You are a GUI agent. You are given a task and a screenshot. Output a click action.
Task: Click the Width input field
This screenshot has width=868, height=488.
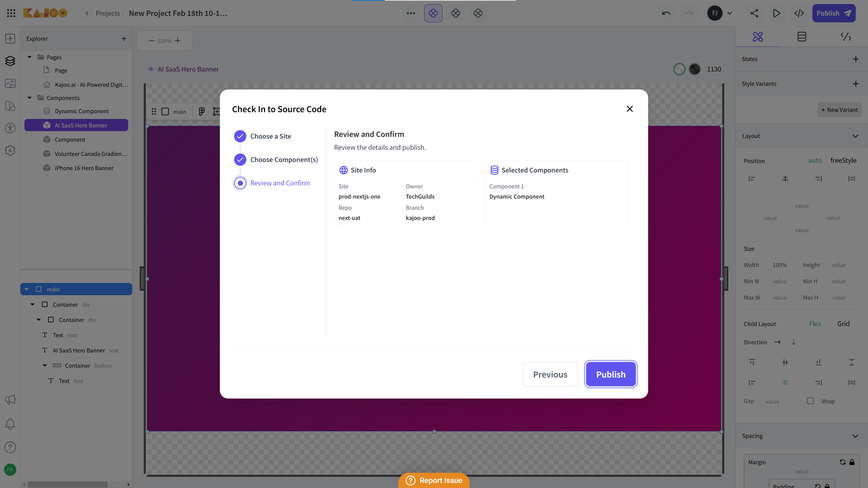click(780, 265)
